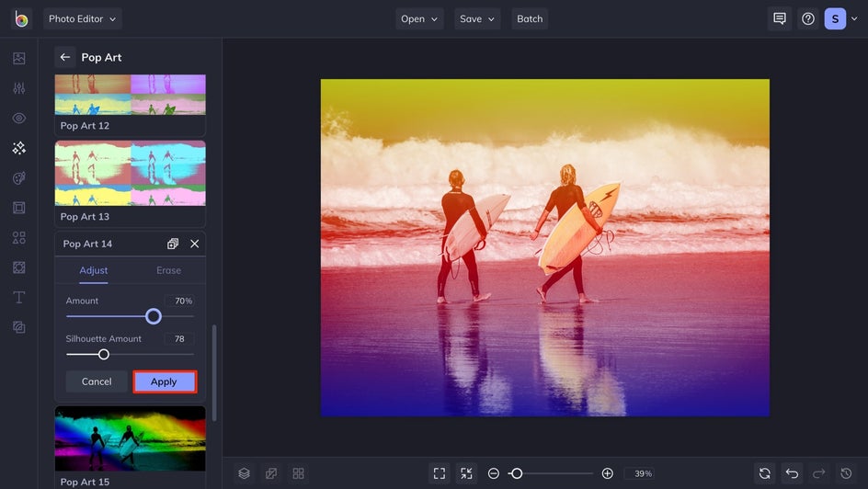Viewport: 868px width, 489px height.
Task: Toggle the grid view icon
Action: click(298, 473)
